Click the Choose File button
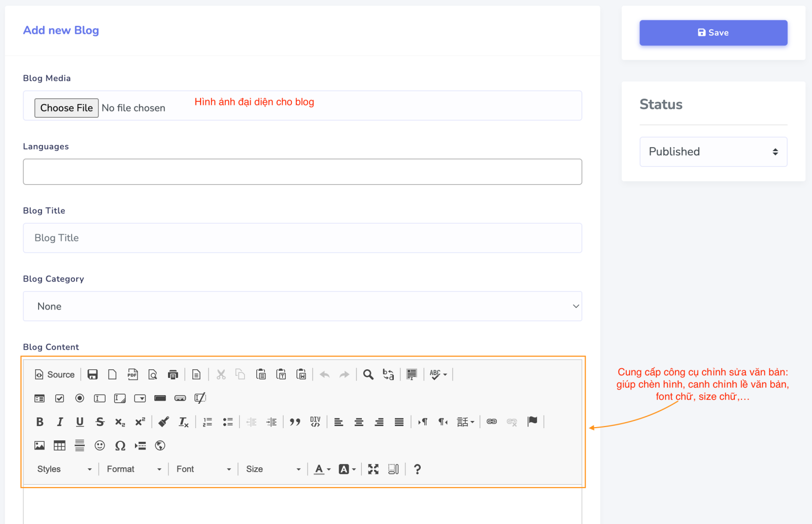The height and width of the screenshot is (524, 812). [x=66, y=108]
